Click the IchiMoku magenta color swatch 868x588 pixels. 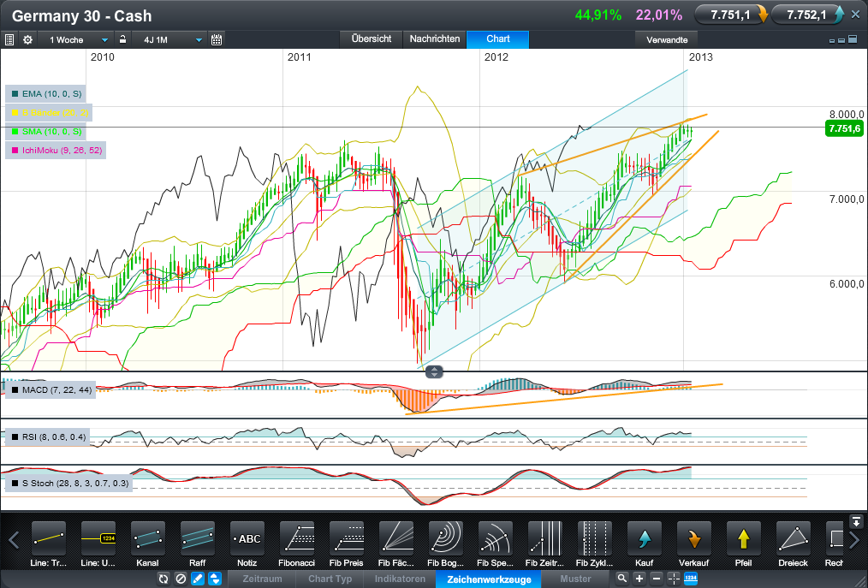[x=15, y=150]
